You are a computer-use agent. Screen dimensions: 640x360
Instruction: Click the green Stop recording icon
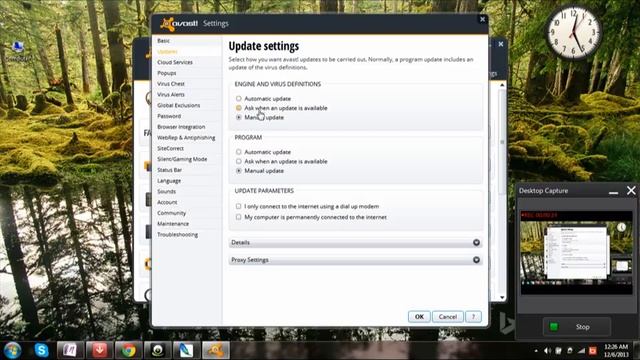click(x=554, y=327)
